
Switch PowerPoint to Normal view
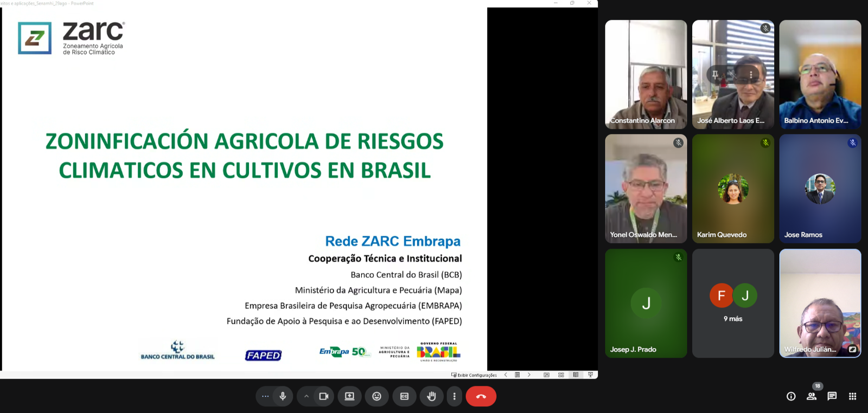point(546,375)
